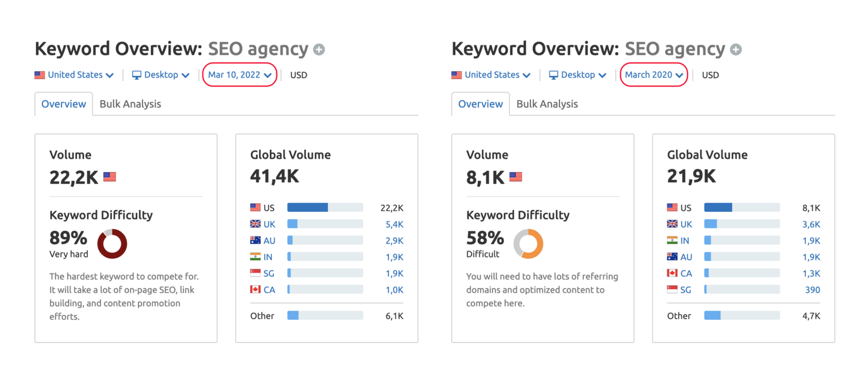Click red 89% keyword difficulty donut chart

click(x=112, y=243)
